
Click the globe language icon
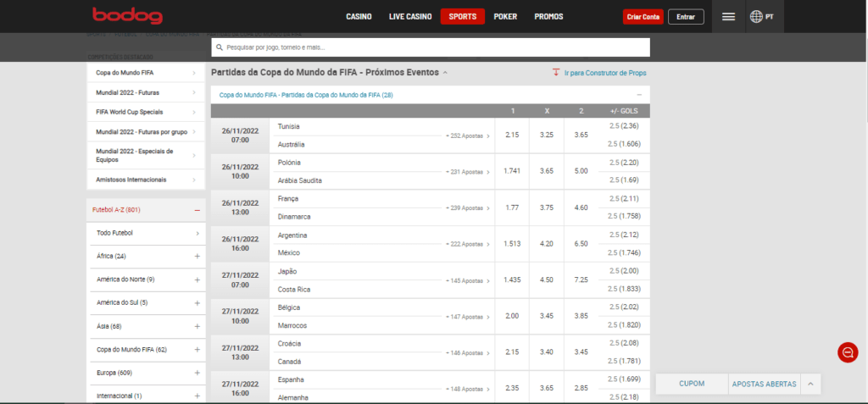tap(756, 17)
